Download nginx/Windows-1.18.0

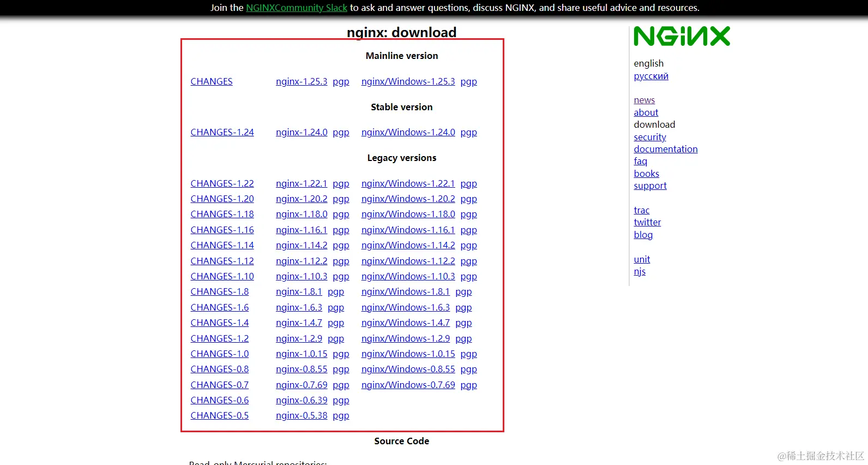pos(408,214)
